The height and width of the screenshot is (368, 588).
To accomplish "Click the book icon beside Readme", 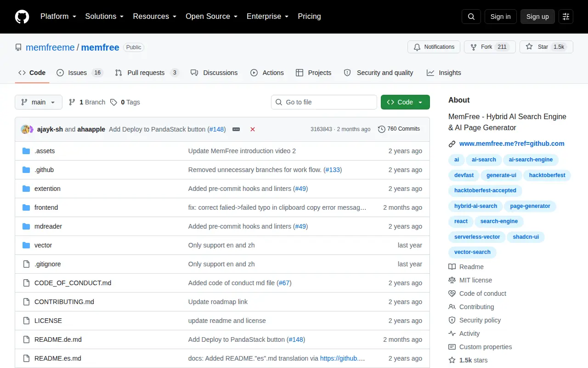I will (452, 267).
